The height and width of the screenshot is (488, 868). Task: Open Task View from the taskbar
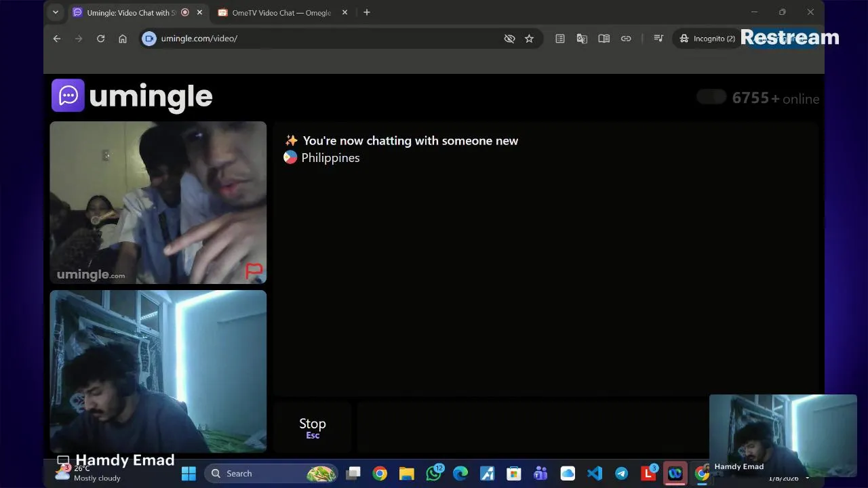tap(353, 473)
